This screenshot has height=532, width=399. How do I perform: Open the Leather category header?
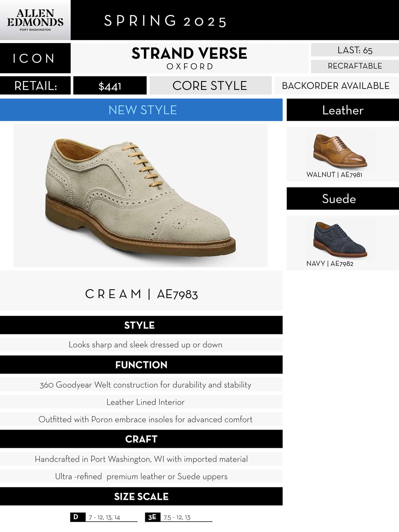click(343, 110)
